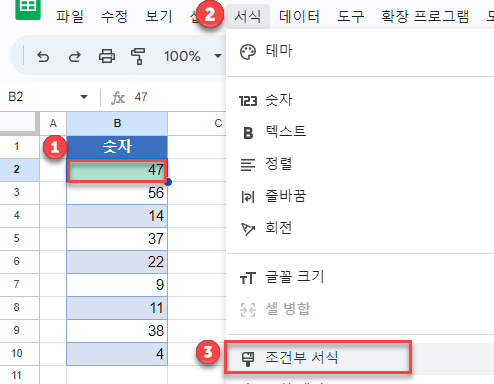The image size is (494, 384).
Task: Select cell containing 38
Action: pyautogui.click(x=117, y=331)
